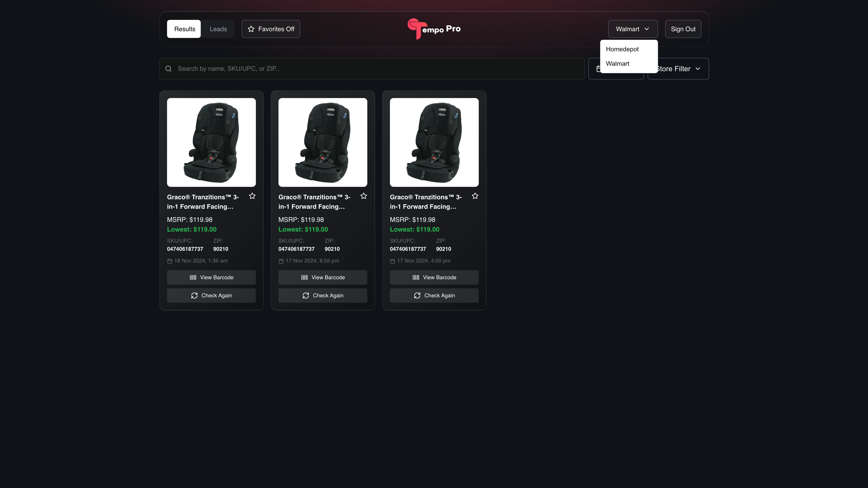This screenshot has height=488, width=868.
Task: View Barcode for the 8:55 pm result
Action: tap(323, 277)
